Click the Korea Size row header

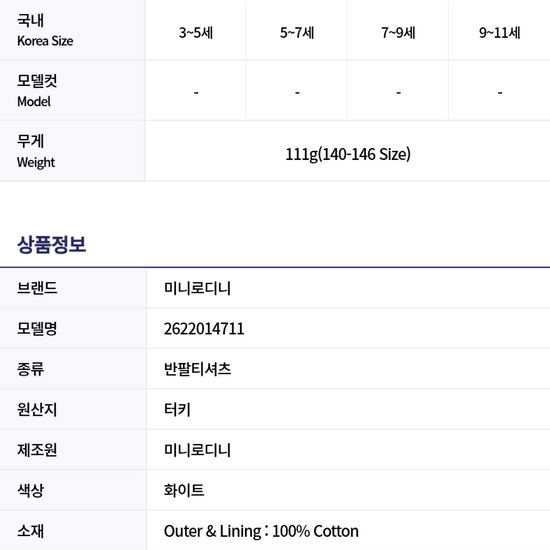pos(72,30)
